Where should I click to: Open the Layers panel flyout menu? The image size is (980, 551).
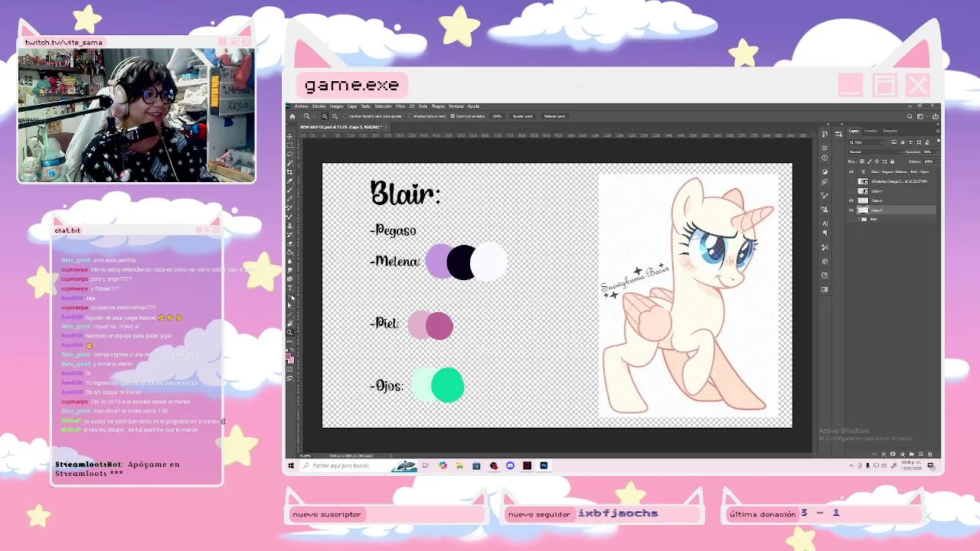point(938,131)
